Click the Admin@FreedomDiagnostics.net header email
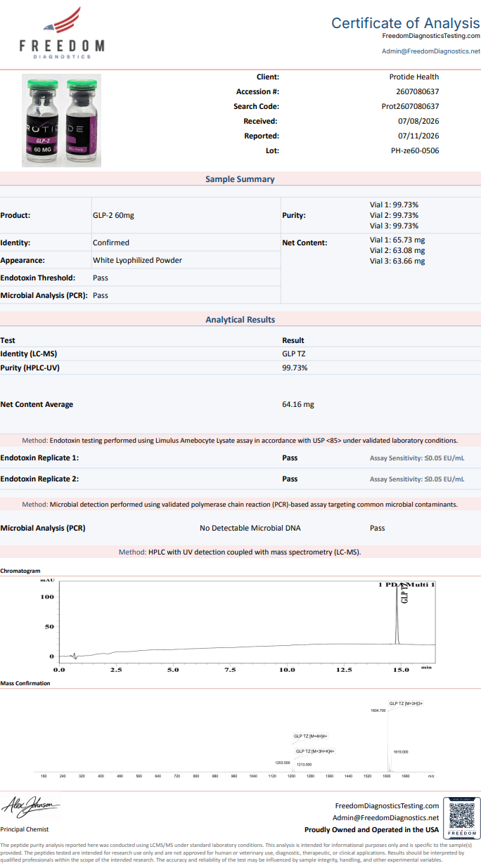Screen dimensions: 481x868 431,51
